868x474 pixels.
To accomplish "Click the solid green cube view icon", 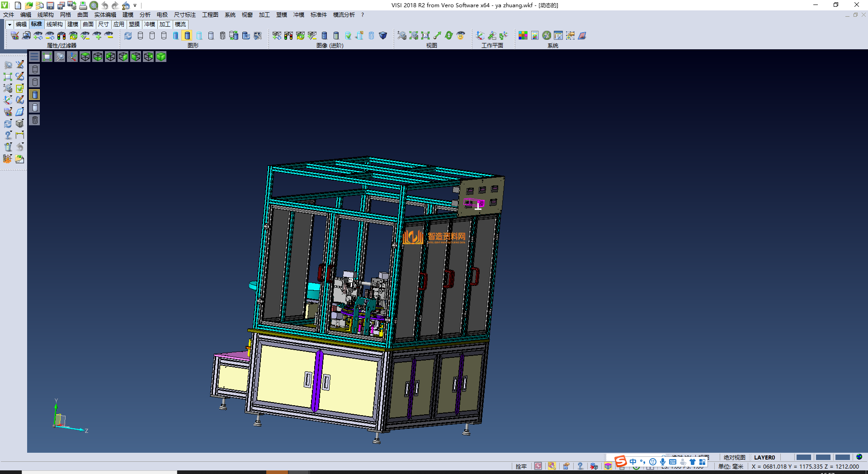I will coord(161,57).
